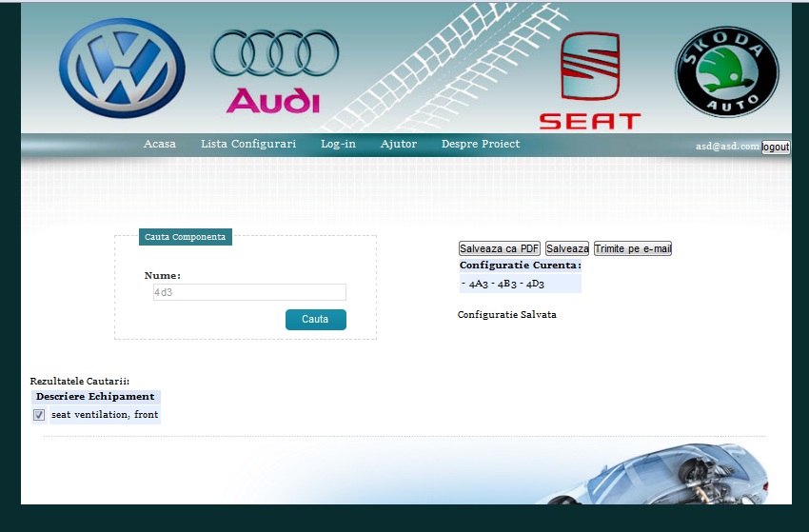Click the logout button
809x532 pixels.
(776, 148)
